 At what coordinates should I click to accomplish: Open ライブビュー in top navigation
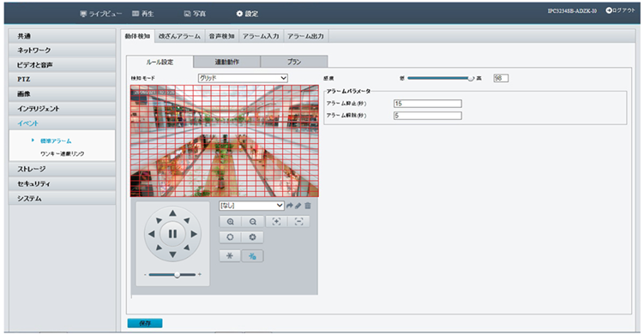pyautogui.click(x=101, y=14)
